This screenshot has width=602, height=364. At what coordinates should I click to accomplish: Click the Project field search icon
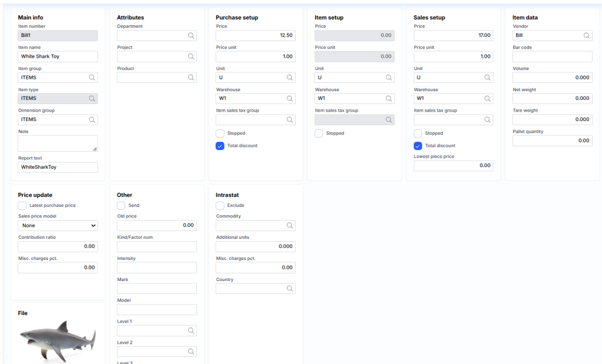pos(191,57)
